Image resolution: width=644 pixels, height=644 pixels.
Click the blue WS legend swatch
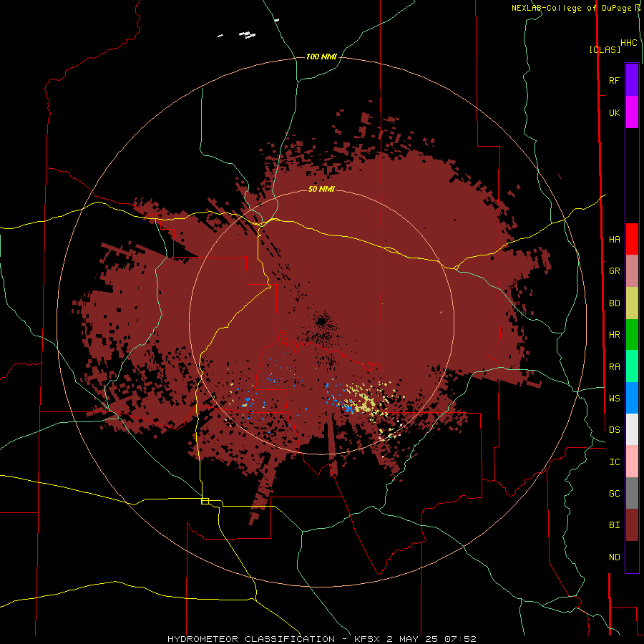(632, 398)
